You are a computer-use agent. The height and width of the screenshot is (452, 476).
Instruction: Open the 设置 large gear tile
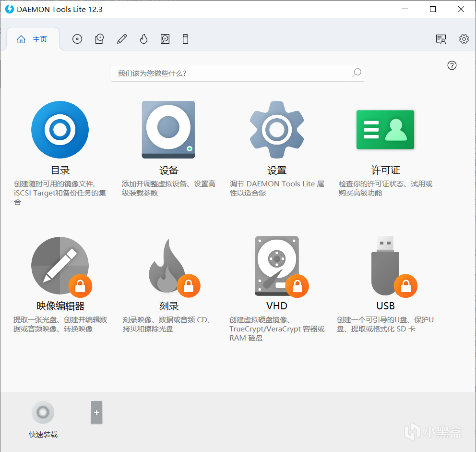277,130
